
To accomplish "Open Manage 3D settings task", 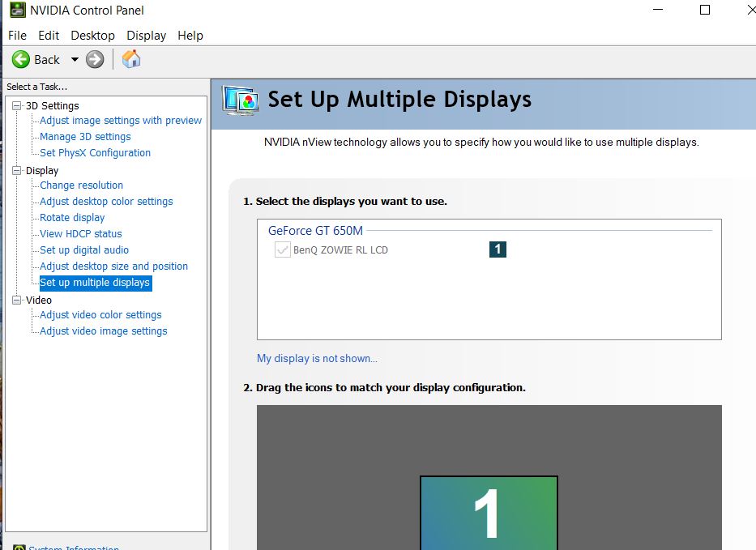I will coord(85,136).
